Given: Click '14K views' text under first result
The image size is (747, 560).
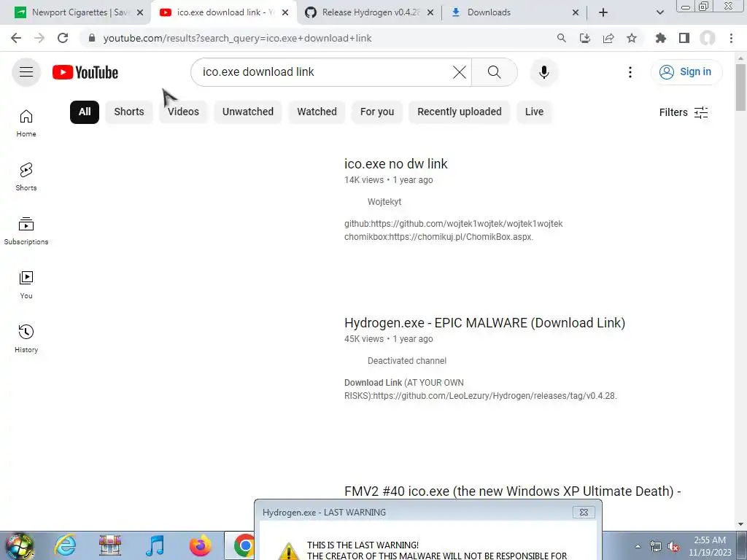Looking at the screenshot, I should pos(363,180).
